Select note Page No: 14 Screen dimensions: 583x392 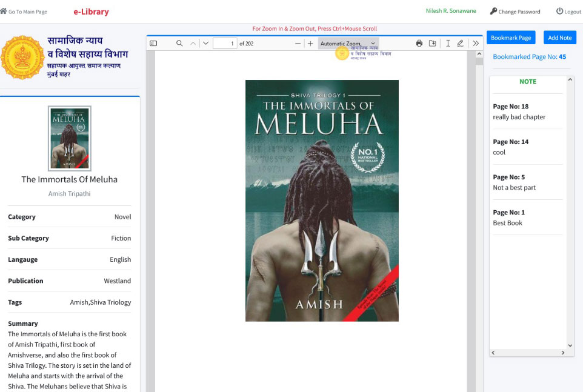coord(510,142)
